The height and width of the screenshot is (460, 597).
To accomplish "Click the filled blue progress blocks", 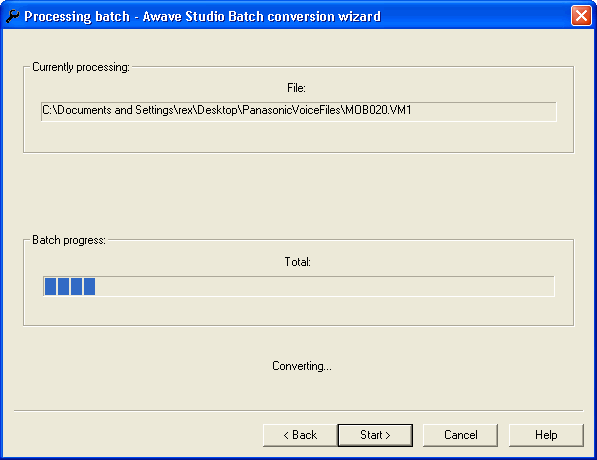I will (x=70, y=286).
